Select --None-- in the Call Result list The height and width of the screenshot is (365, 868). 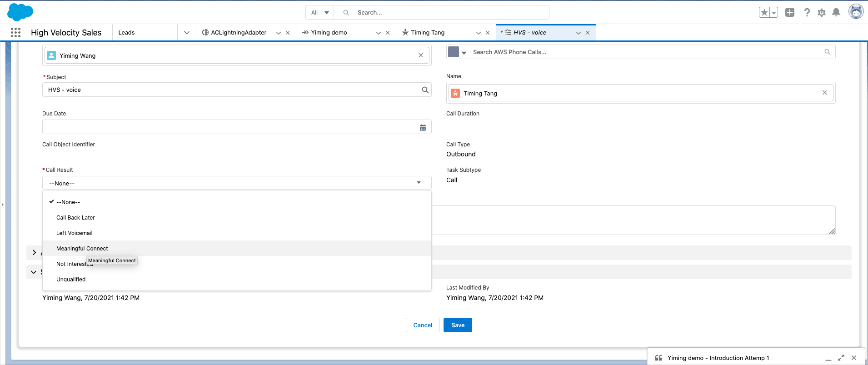tap(237, 202)
